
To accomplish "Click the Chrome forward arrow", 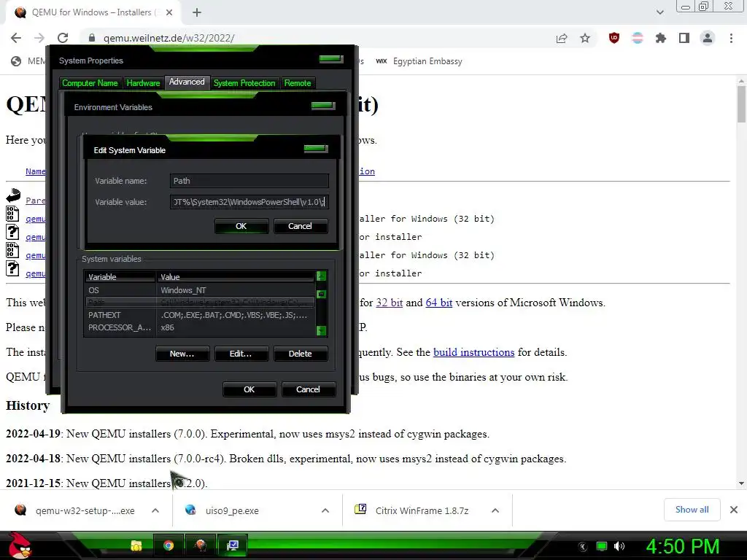I will (x=39, y=38).
